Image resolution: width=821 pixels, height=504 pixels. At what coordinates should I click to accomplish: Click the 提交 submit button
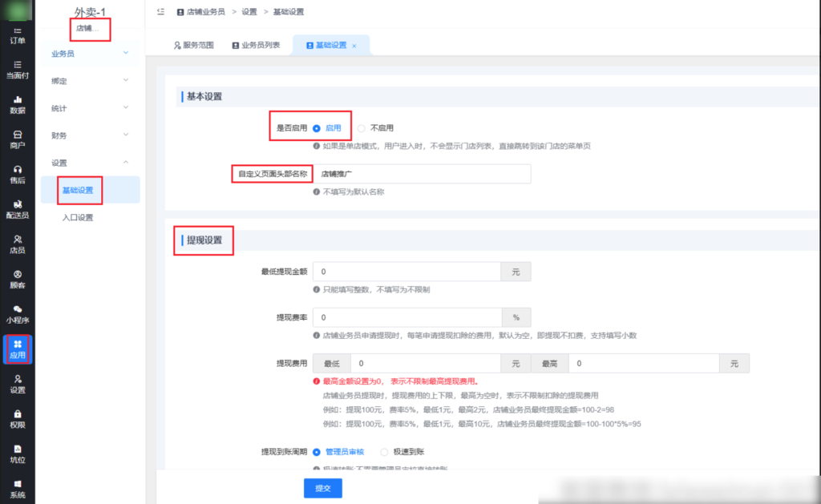(322, 487)
